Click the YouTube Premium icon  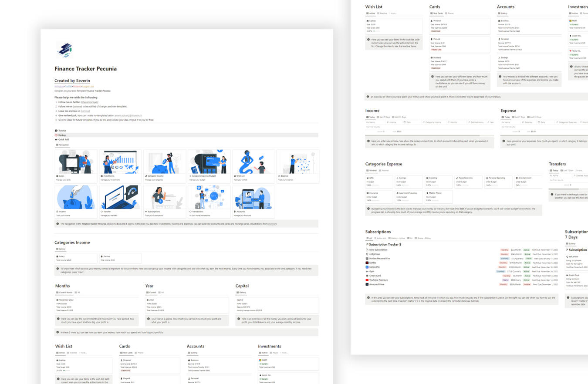pyautogui.click(x=367, y=280)
